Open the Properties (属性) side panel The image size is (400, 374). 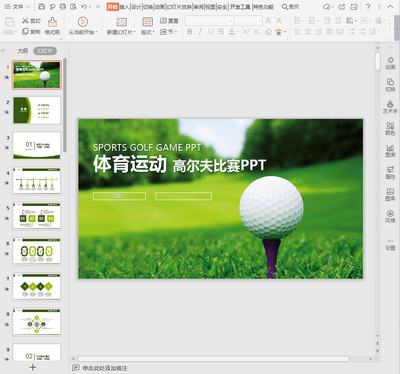tap(390, 173)
